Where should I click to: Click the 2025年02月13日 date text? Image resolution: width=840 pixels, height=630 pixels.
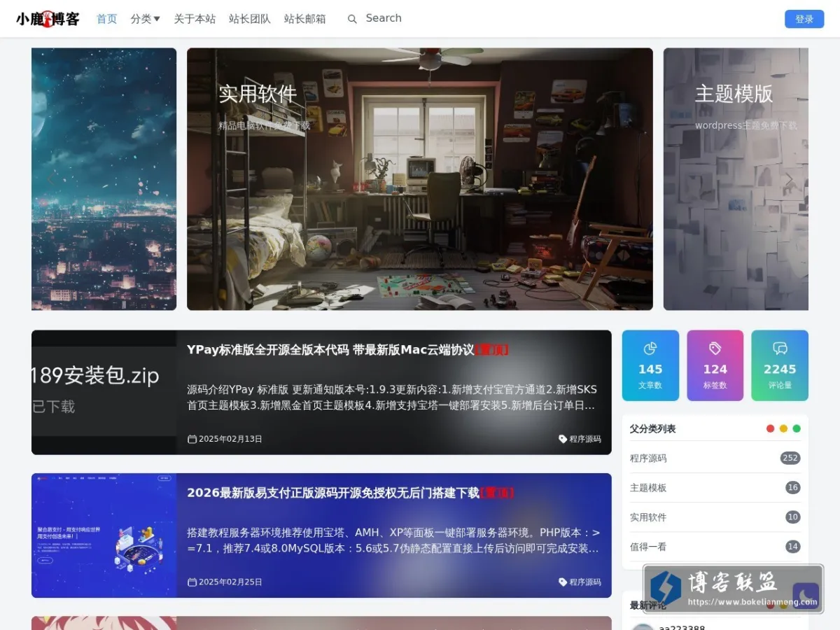230,439
